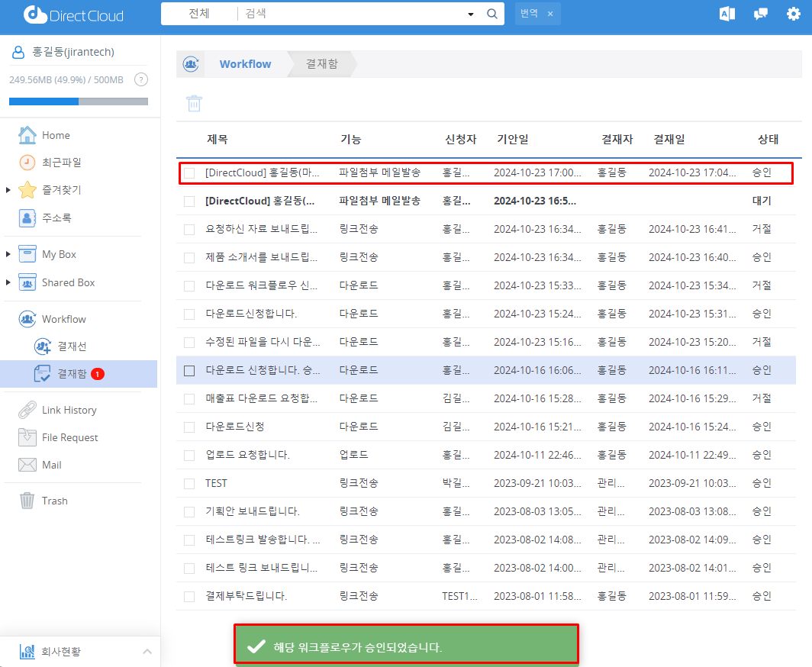Open the settings gear icon
Image resolution: width=812 pixels, height=667 pixels.
(794, 14)
